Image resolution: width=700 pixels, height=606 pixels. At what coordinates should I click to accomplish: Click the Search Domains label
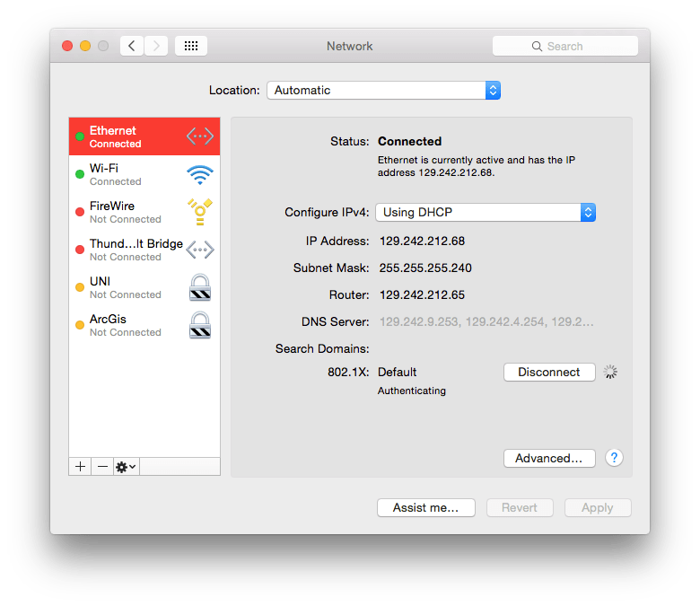(x=322, y=348)
